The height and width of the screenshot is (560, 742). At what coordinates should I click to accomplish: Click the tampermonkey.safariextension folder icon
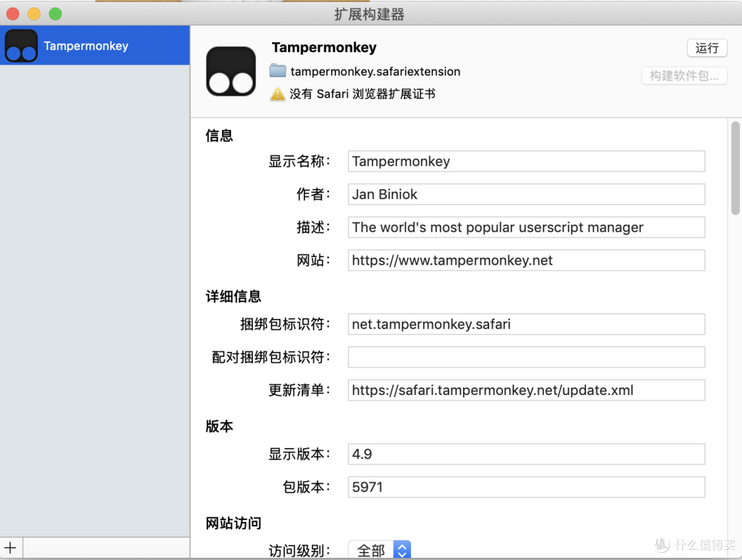(x=278, y=71)
